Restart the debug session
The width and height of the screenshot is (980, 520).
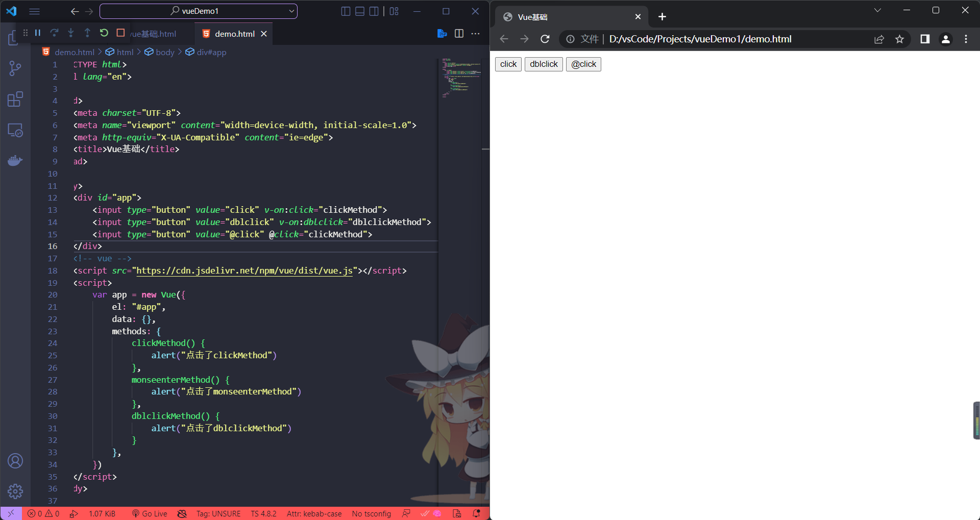coord(104,33)
